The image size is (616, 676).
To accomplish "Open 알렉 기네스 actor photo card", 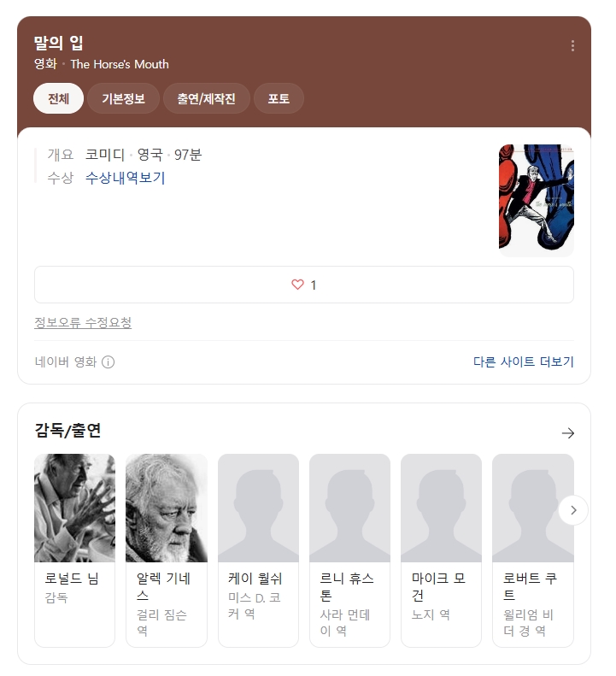I will [166, 550].
